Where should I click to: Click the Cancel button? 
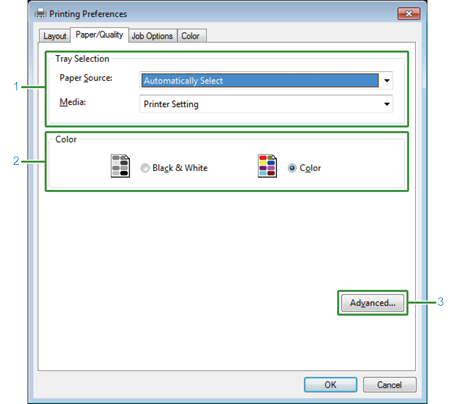coord(389,385)
